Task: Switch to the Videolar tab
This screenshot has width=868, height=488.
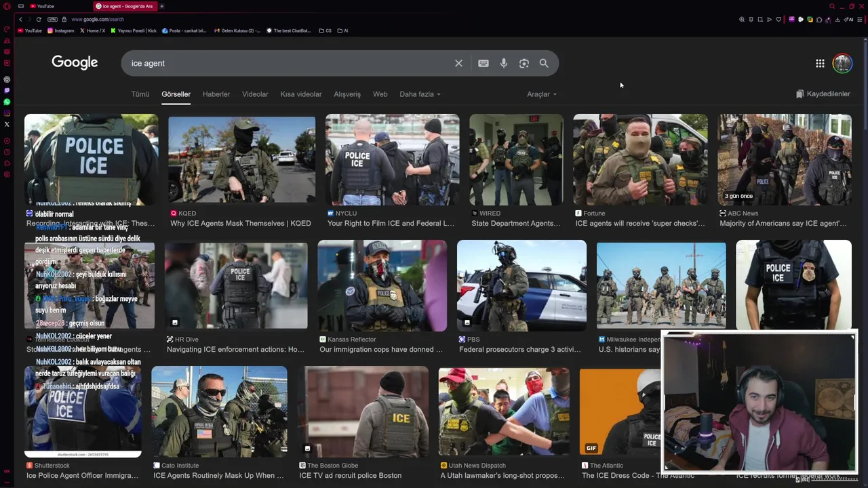Action: 255,94
